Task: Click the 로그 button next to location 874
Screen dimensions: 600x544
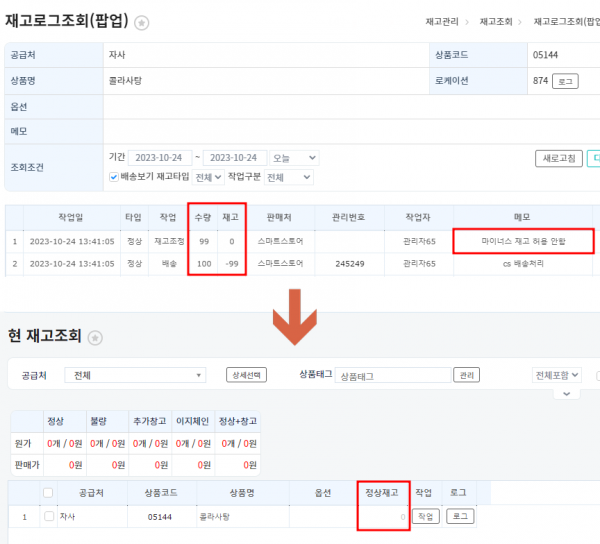Action: (566, 80)
